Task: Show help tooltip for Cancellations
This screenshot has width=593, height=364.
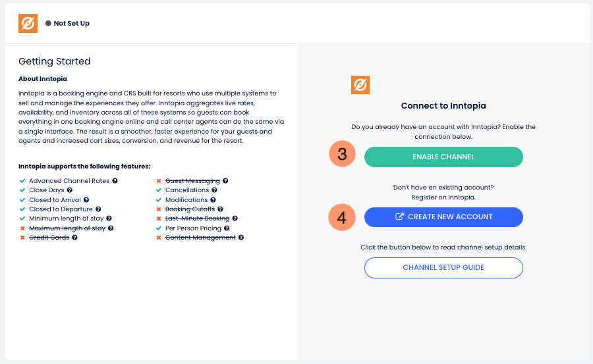Action: [215, 190]
